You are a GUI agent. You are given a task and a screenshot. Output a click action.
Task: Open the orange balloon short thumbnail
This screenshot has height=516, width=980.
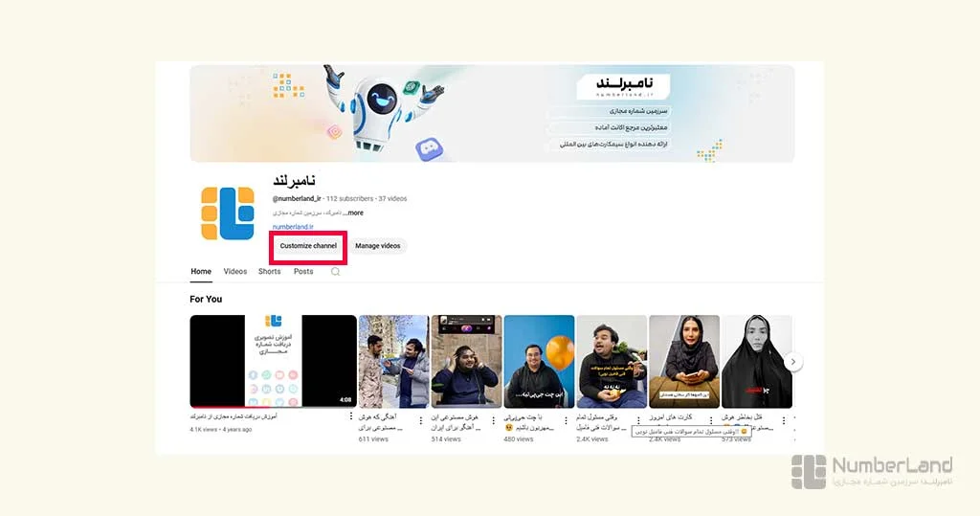[539, 361]
